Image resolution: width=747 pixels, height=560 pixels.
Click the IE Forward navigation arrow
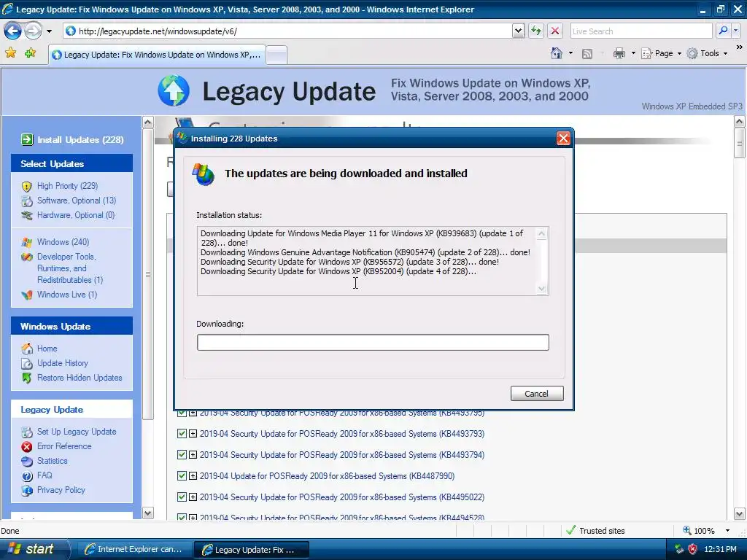point(33,31)
